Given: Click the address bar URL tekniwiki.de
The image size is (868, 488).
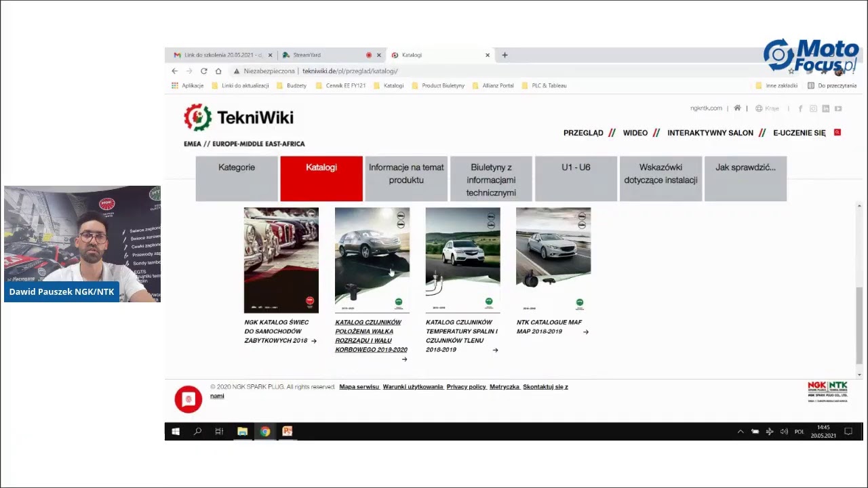Looking at the screenshot, I should [x=350, y=71].
